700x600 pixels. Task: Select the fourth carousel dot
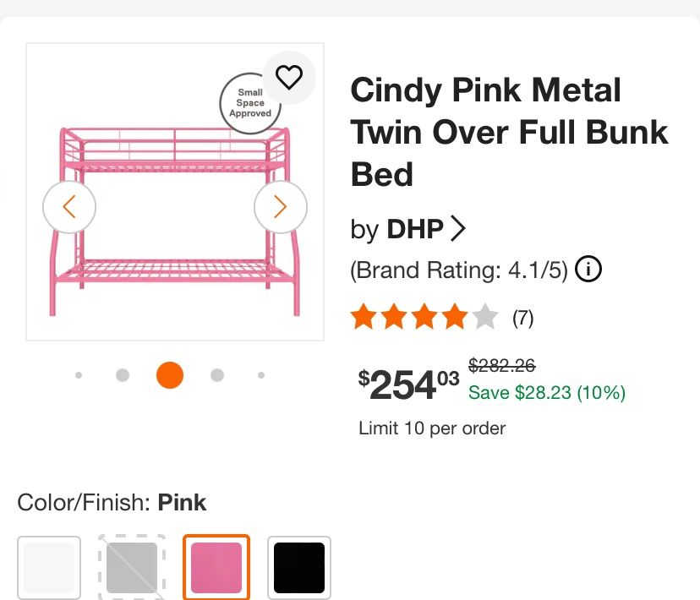pyautogui.click(x=216, y=374)
